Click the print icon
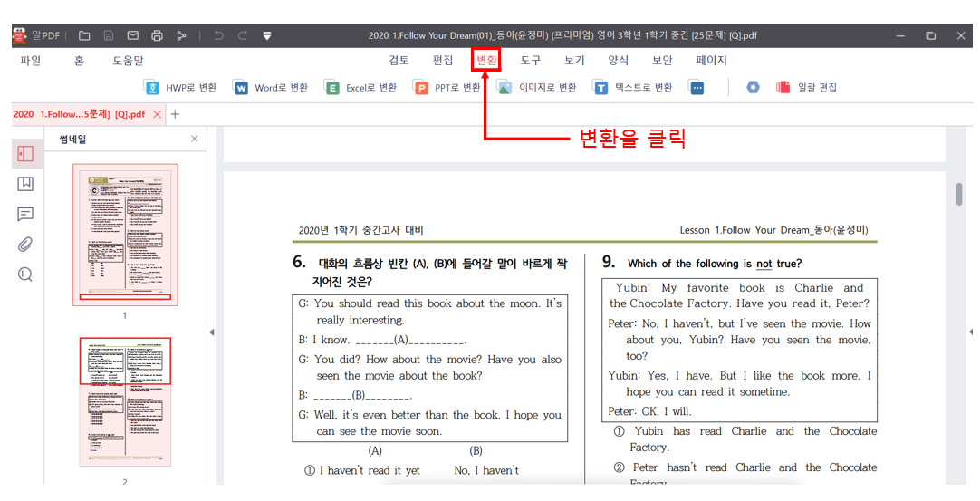 157,35
